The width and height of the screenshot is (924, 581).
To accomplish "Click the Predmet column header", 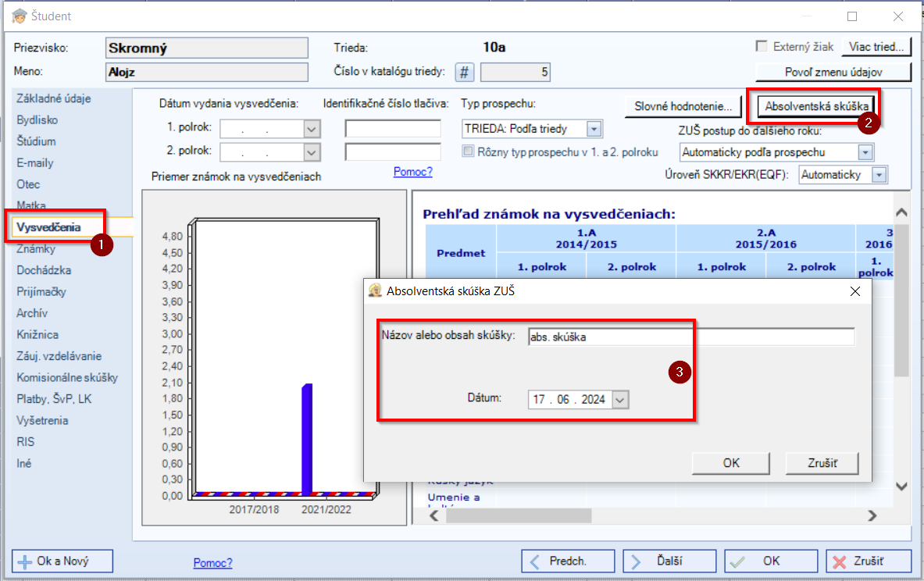I will click(x=461, y=253).
